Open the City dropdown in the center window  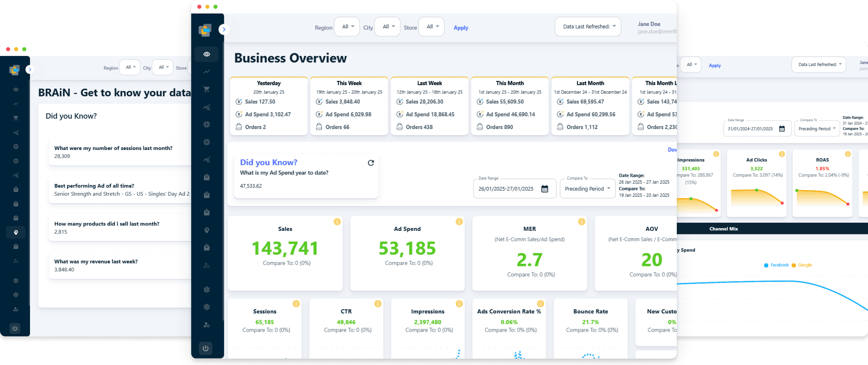(387, 27)
